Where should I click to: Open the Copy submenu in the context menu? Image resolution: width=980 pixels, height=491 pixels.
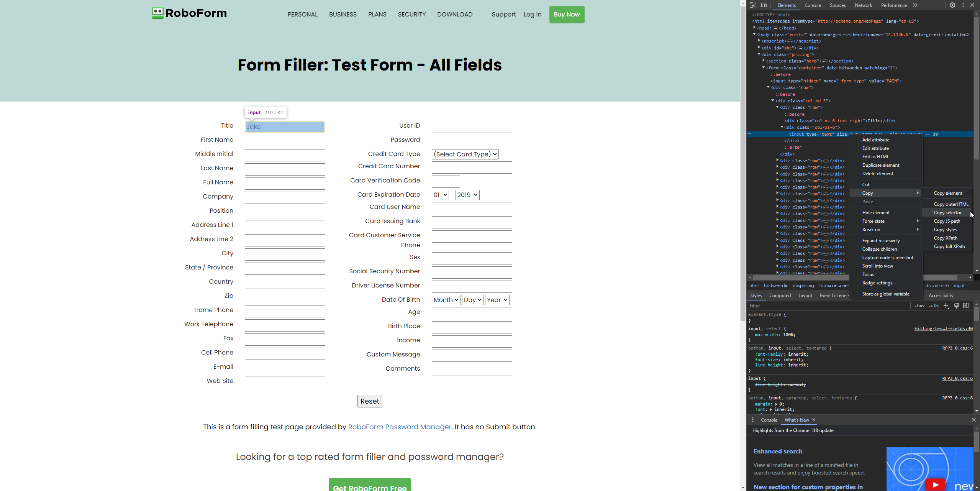[868, 193]
